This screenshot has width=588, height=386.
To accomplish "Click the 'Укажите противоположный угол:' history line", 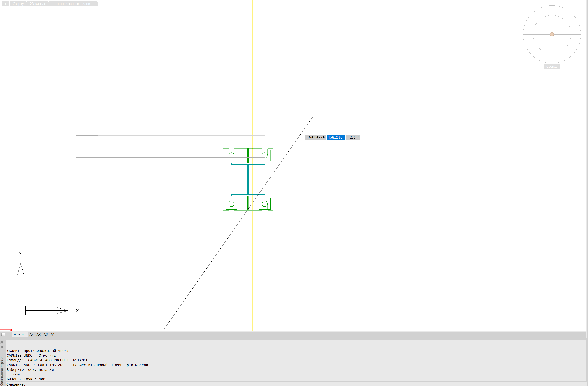I will [38, 351].
